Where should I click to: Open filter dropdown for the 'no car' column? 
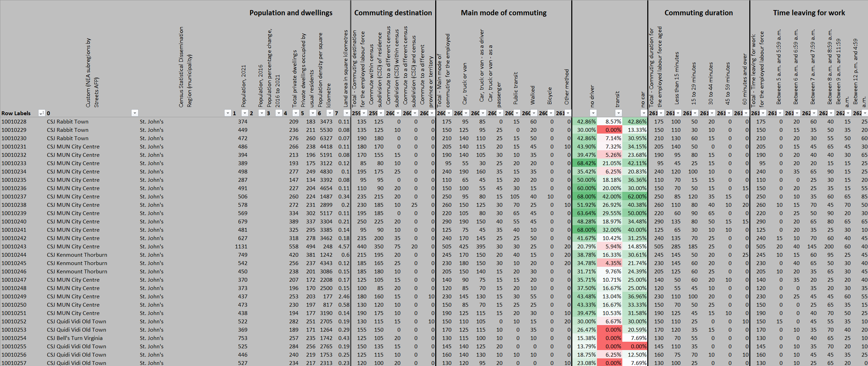[x=643, y=113]
